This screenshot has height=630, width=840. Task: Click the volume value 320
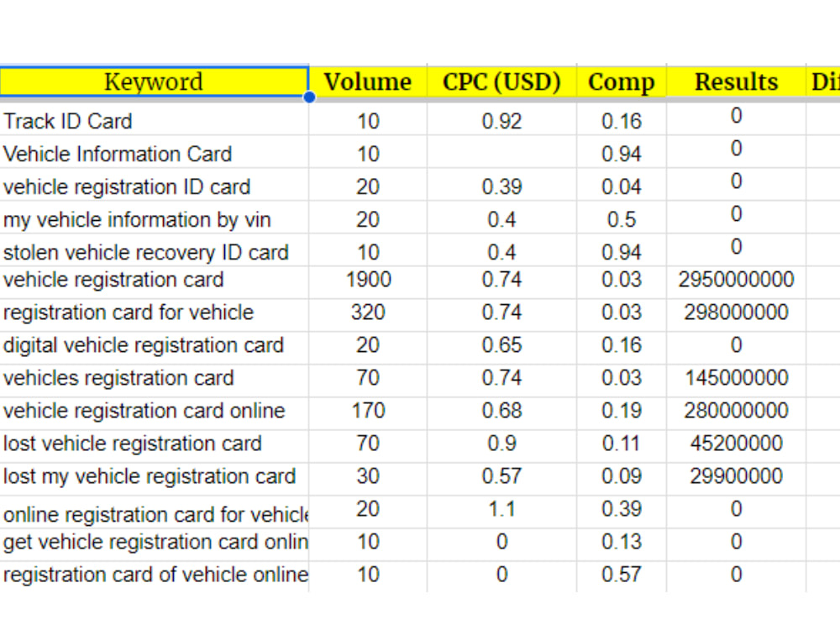point(368,312)
